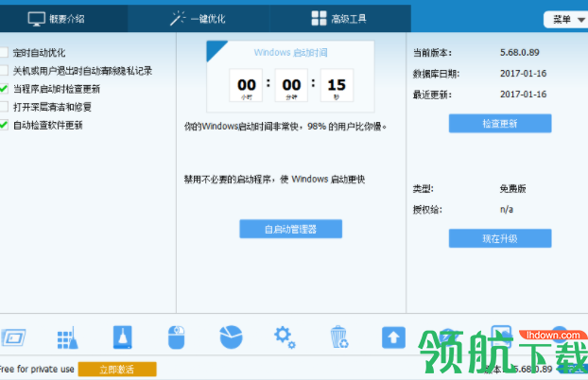The image size is (588, 380).
Task: Uncheck 当程序启动时检查更新 option
Action: [4, 89]
